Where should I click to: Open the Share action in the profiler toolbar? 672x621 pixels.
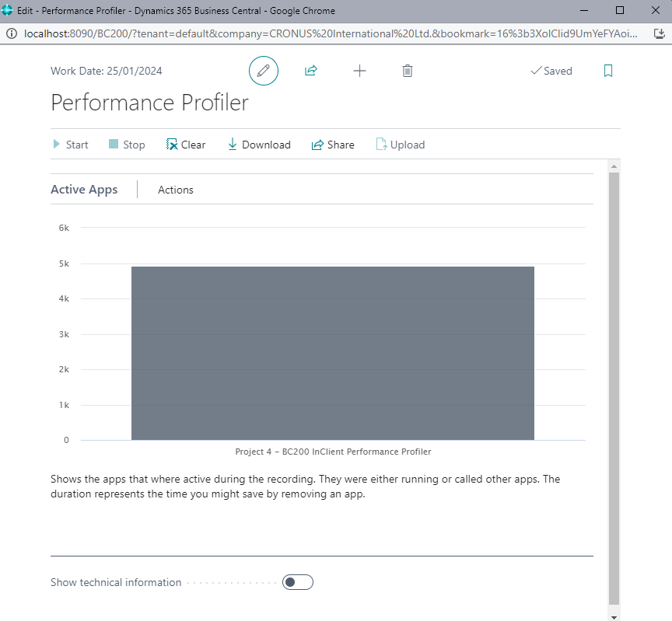click(333, 145)
